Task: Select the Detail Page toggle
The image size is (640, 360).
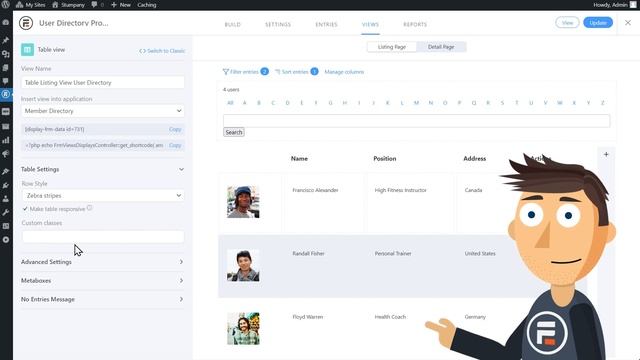Action: pyautogui.click(x=441, y=47)
